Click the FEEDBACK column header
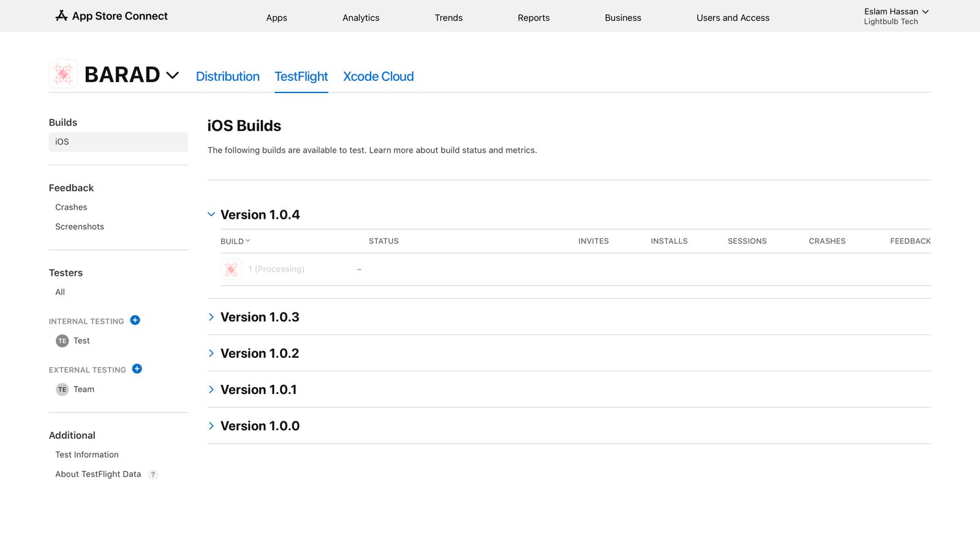 pos(910,241)
